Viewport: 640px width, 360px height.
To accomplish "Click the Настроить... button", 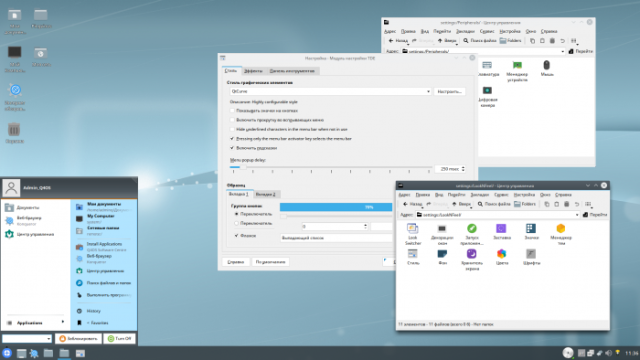I will click(x=449, y=91).
